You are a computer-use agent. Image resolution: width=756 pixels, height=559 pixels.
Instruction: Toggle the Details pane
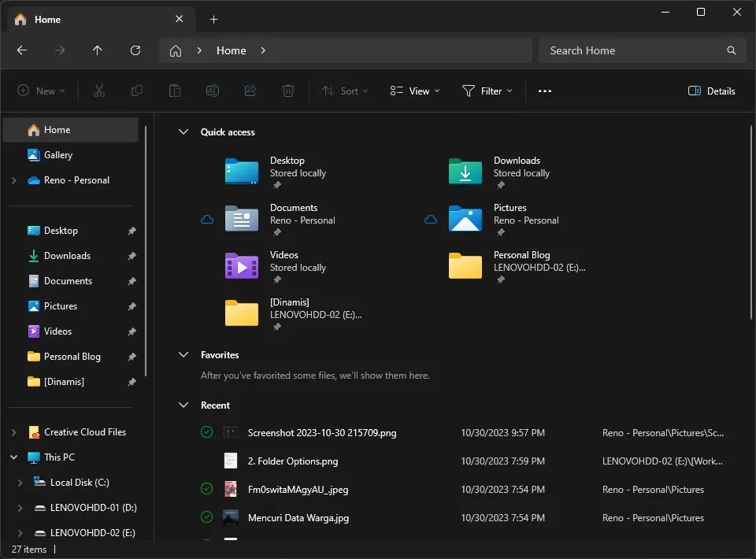[x=711, y=91]
